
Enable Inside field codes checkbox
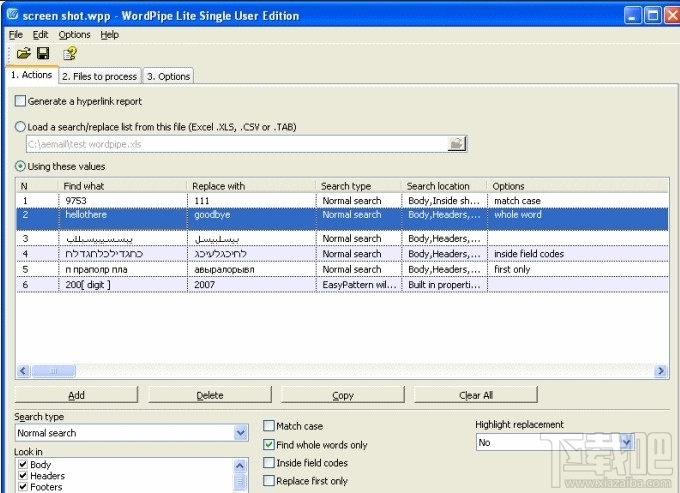point(269,463)
